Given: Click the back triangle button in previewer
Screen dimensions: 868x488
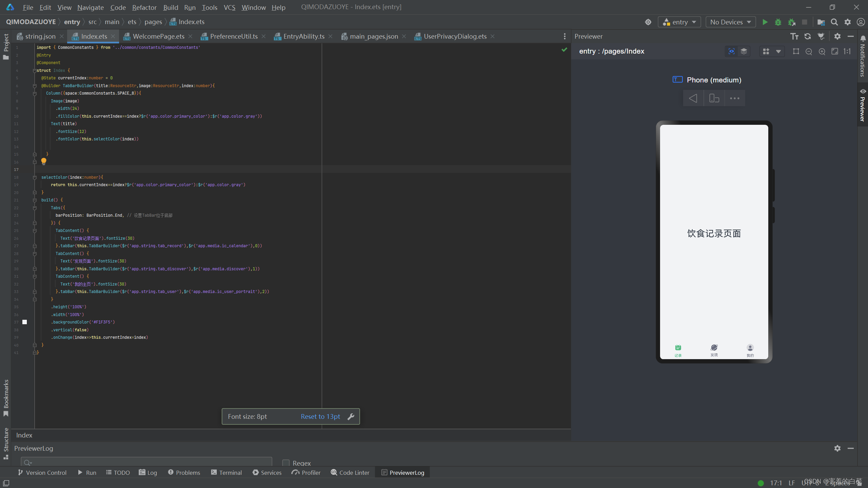Looking at the screenshot, I should click(x=693, y=98).
